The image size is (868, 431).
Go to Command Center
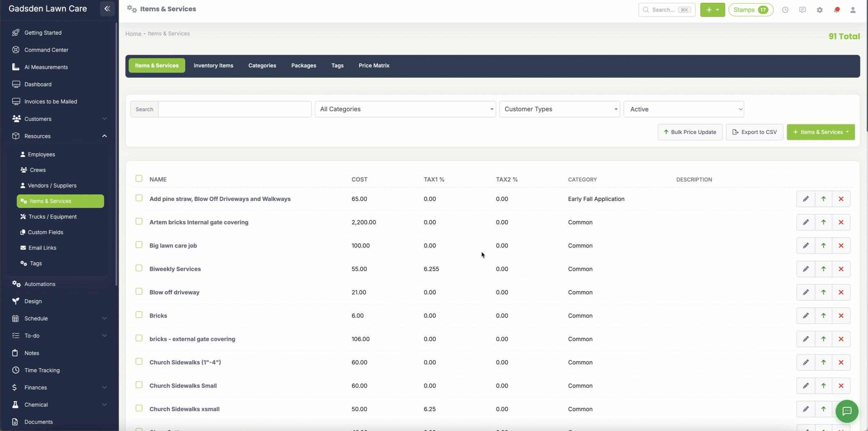[x=46, y=50]
